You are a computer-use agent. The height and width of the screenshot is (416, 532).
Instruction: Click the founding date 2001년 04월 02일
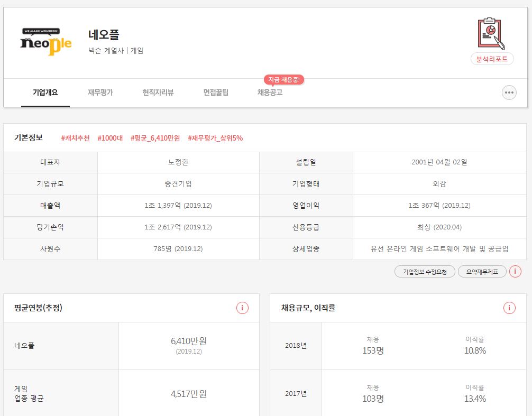(439, 162)
